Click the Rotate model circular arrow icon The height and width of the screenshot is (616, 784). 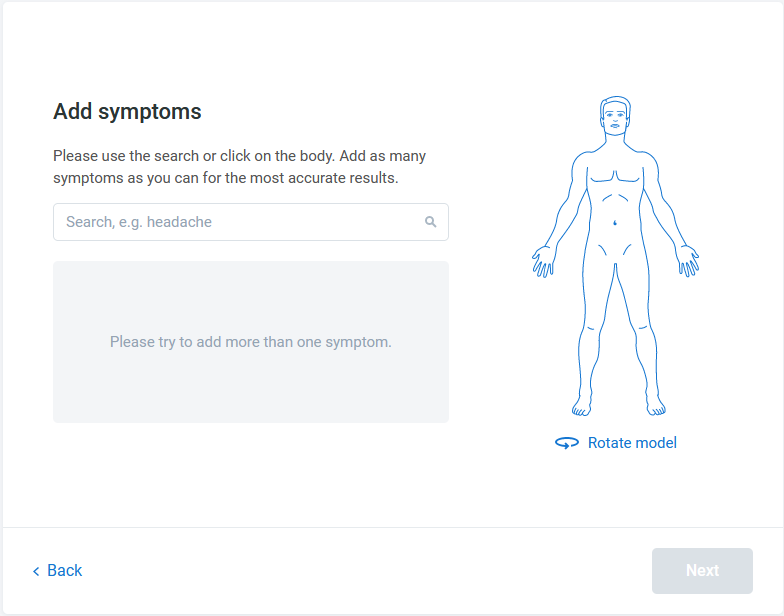567,443
